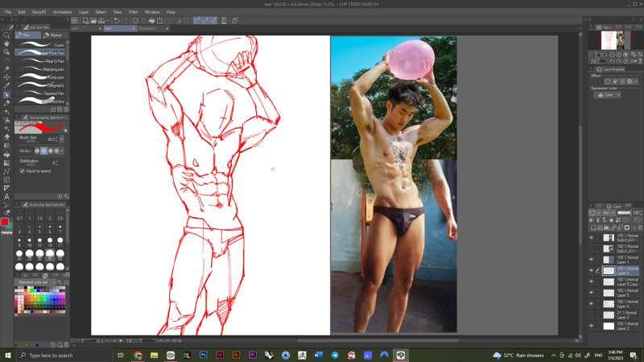Select the Fill paint bucket tool
The image size is (644, 362).
point(6,154)
